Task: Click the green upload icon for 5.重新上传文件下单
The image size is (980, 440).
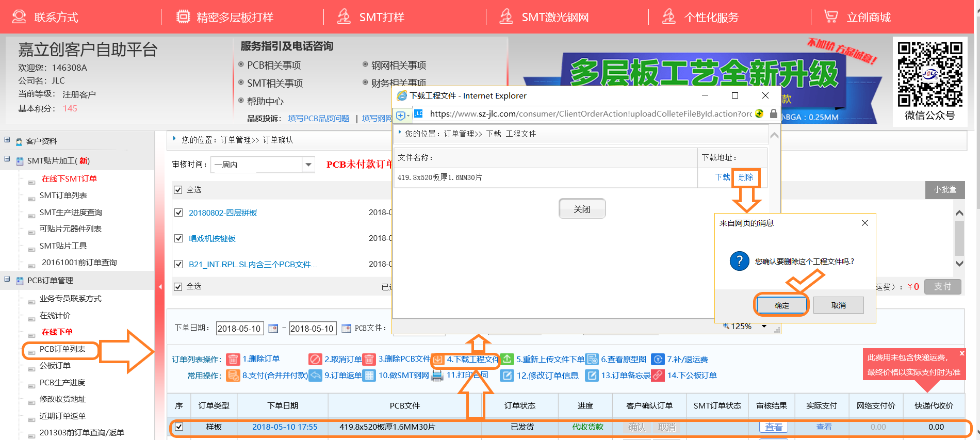Action: [x=508, y=359]
